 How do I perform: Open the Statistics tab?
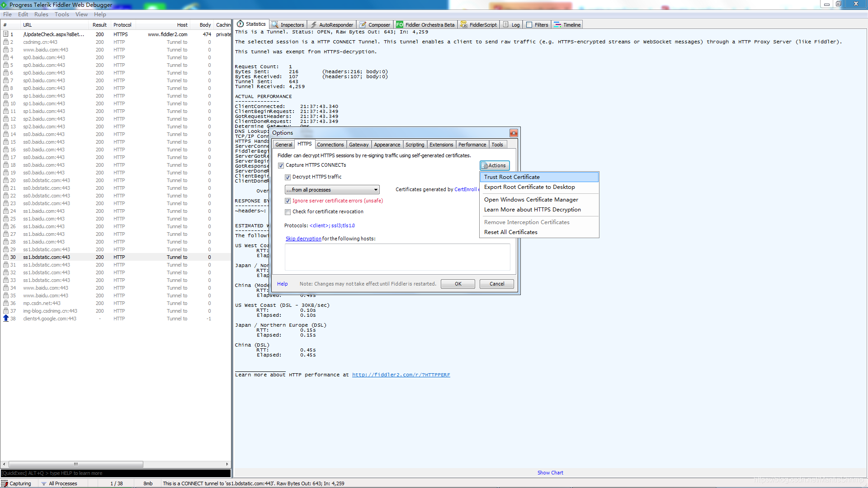click(x=251, y=24)
